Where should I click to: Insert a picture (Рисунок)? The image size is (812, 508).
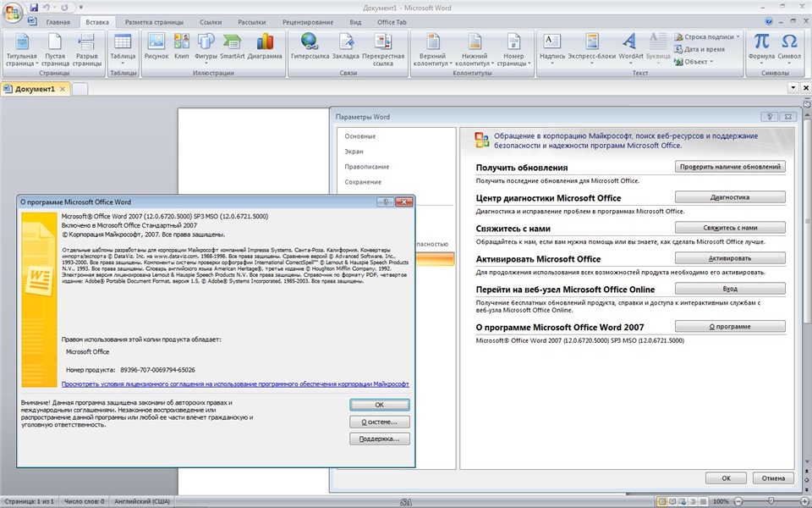pos(156,47)
